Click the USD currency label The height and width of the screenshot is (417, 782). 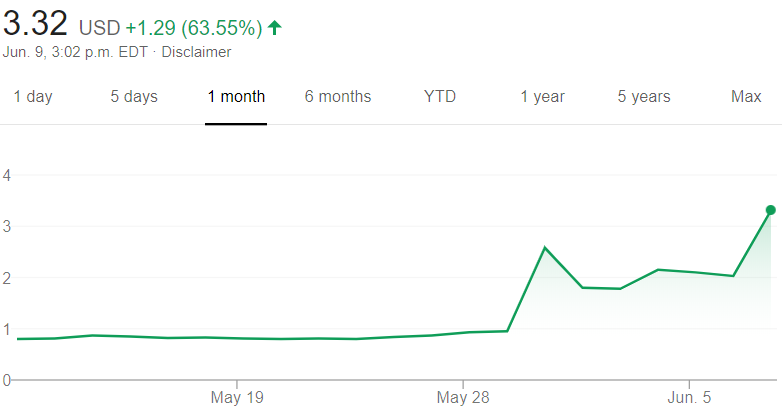tap(100, 28)
